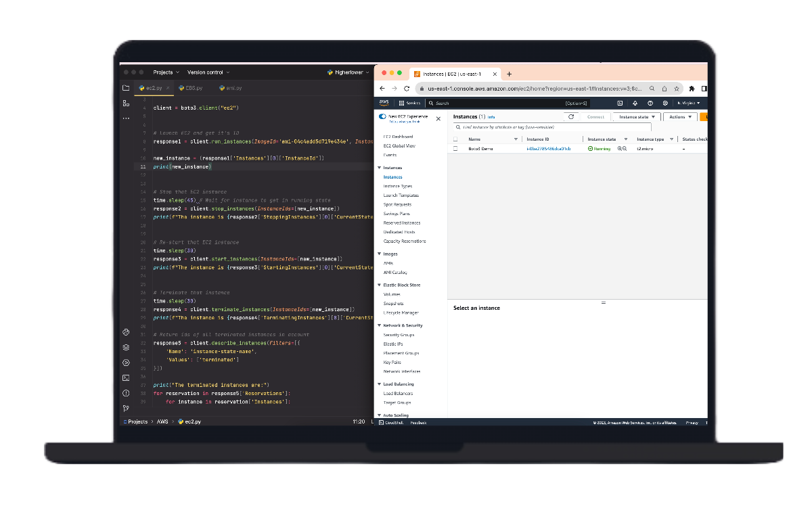Open a new Chrome tab with plus button

[510, 74]
